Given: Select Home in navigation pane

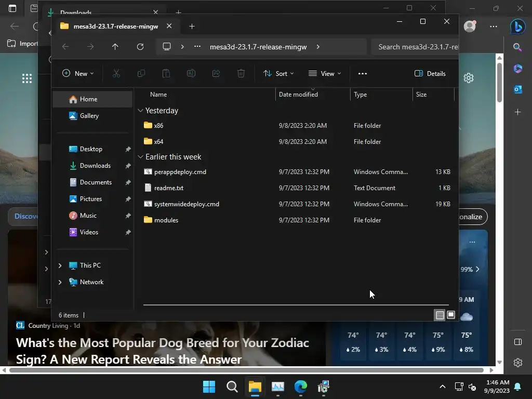Looking at the screenshot, I should pos(92,99).
